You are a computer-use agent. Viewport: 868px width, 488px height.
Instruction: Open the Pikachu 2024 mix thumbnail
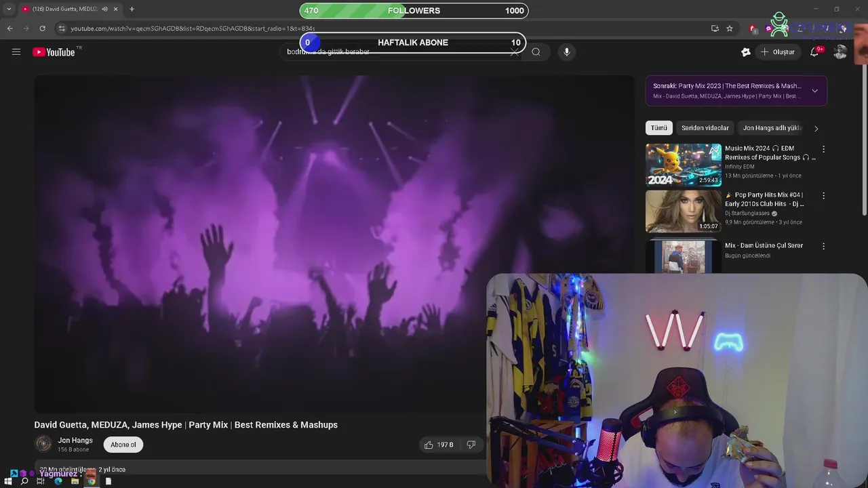(x=683, y=164)
